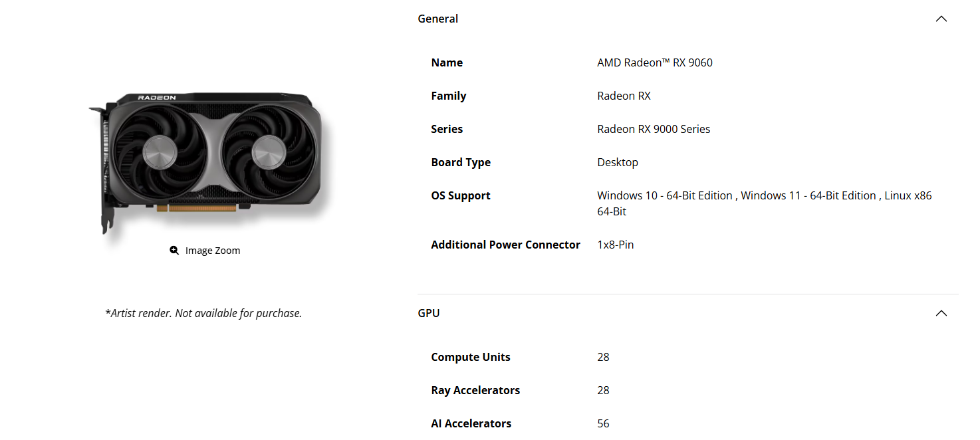Click the Image Zoom magnifier icon
Viewport: 980px width, 440px height.
coord(174,250)
